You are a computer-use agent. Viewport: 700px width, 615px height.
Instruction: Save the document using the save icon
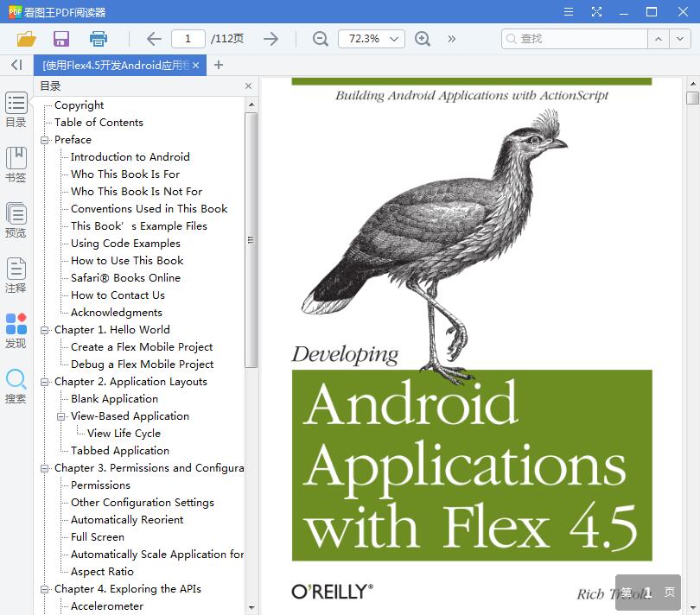pyautogui.click(x=60, y=39)
